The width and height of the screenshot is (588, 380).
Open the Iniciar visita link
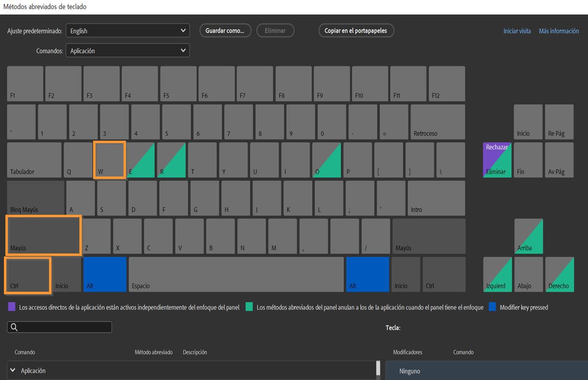(x=517, y=31)
